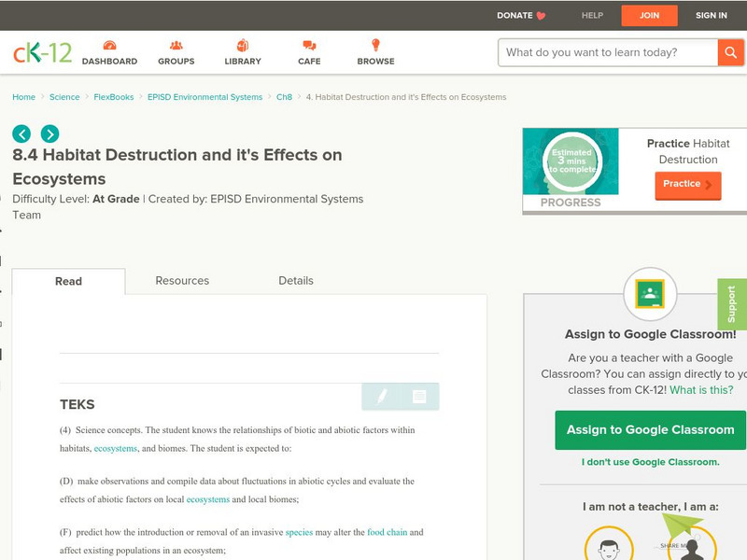
Task: Go to previous lesson with left arrow
Action: (x=21, y=133)
